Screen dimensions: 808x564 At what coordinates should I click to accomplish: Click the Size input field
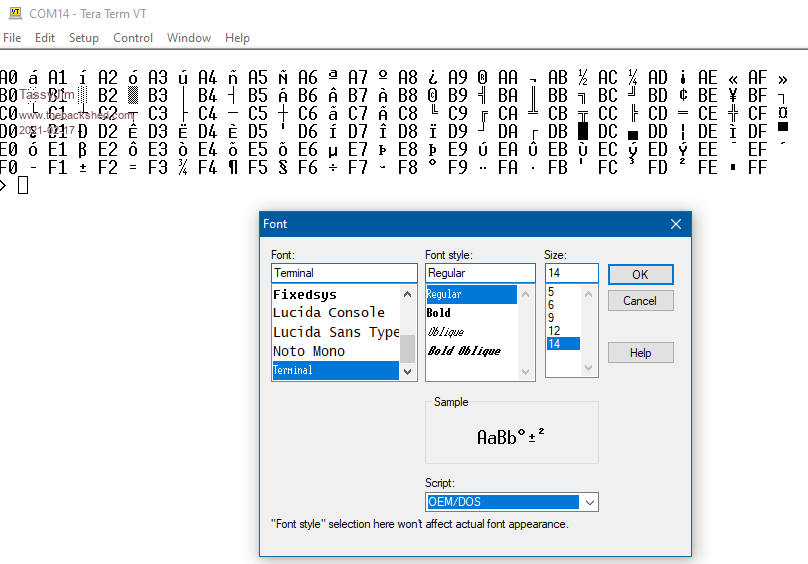tap(571, 273)
